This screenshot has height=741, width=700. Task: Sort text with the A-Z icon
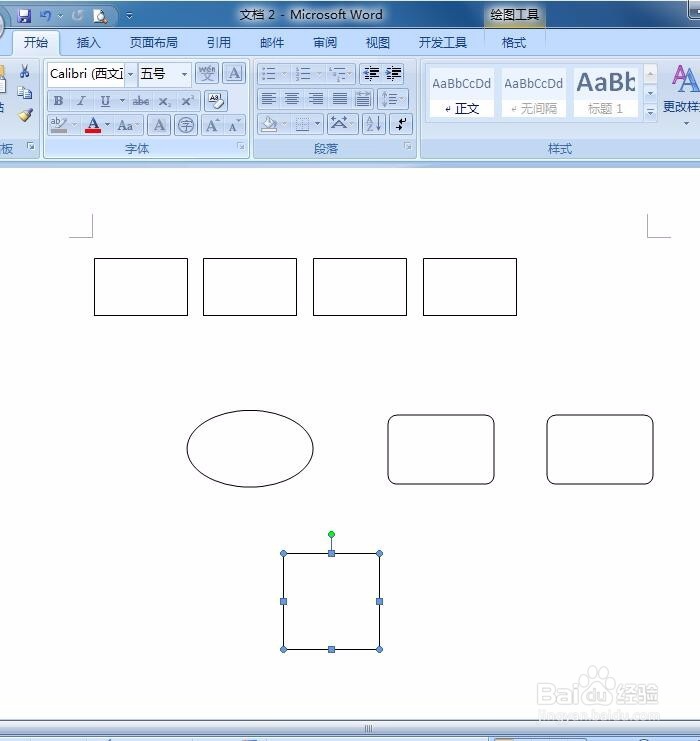tap(373, 124)
